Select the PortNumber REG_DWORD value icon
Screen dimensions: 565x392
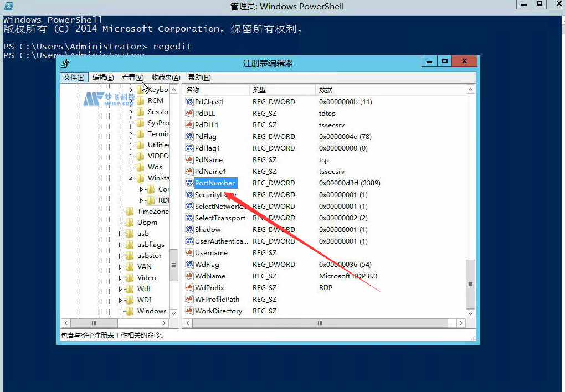tap(189, 183)
